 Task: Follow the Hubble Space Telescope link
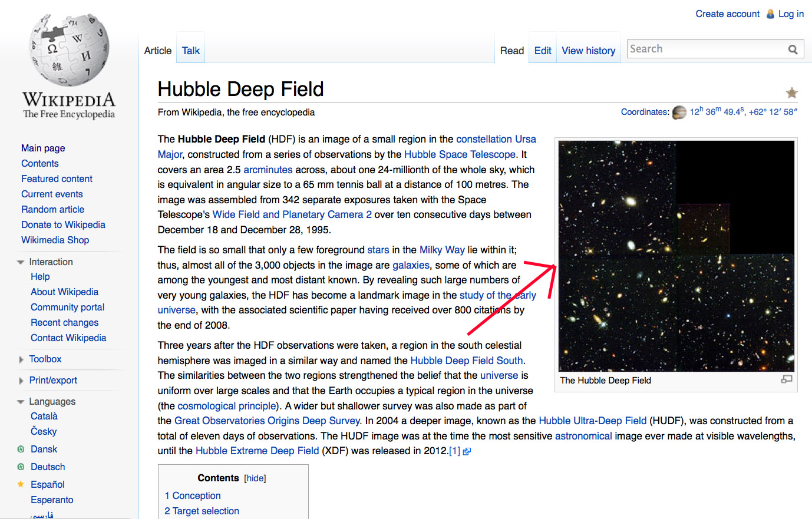pos(460,154)
